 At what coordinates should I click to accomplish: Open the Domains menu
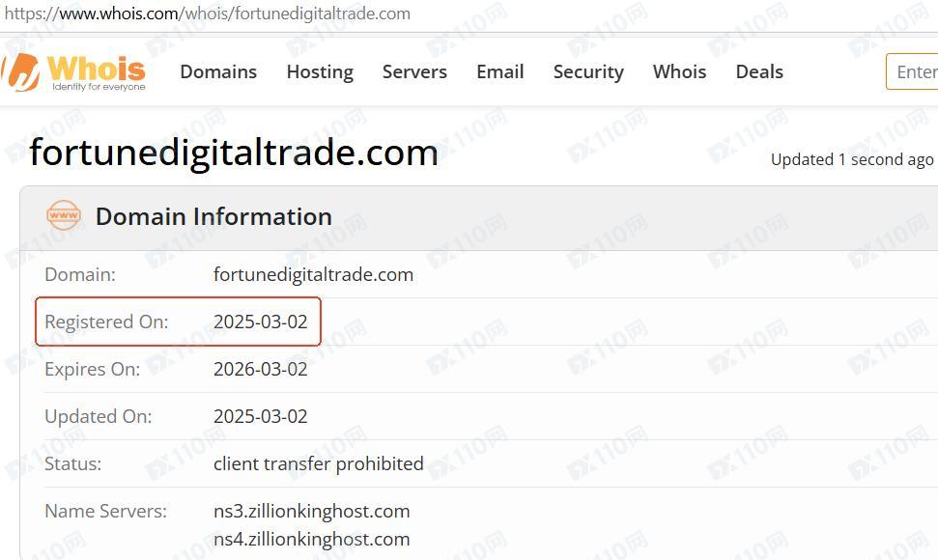point(218,71)
